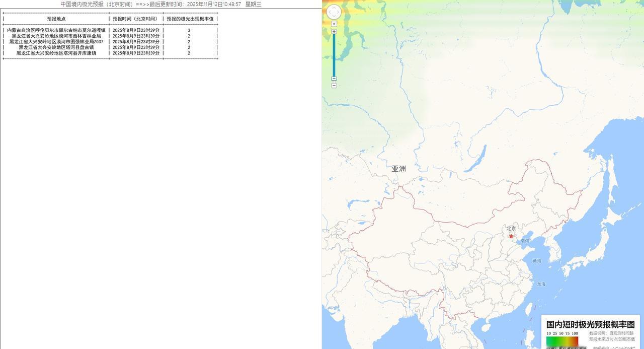Select the 漠河市图强林业局Z037 location
Image resolution: width=644 pixels, height=349 pixels.
pos(56,42)
